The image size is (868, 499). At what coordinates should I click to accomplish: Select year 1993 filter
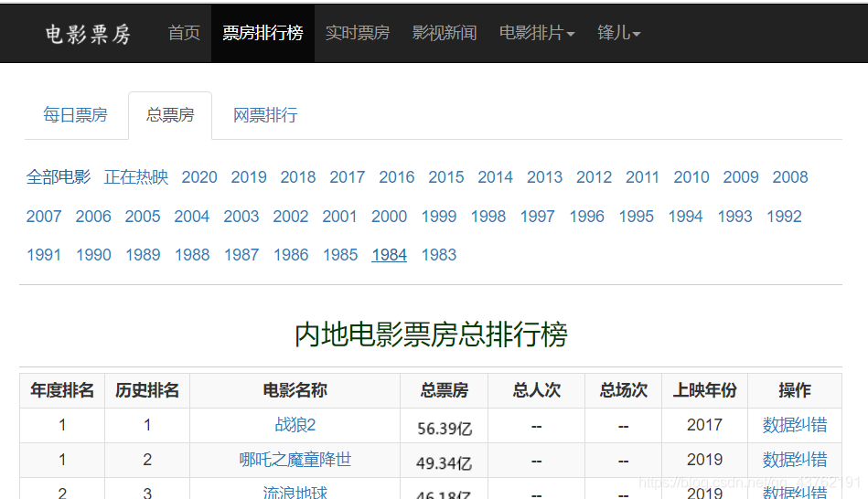click(x=734, y=217)
